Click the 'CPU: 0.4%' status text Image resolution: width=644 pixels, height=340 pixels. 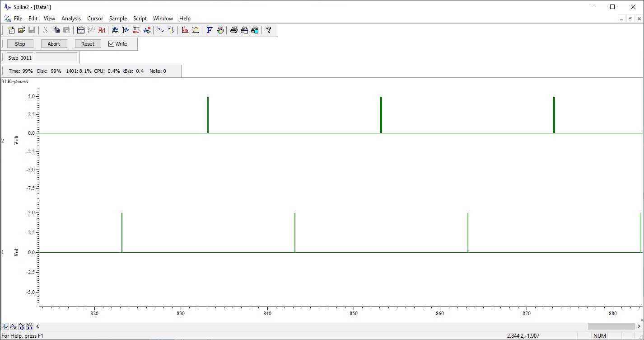(107, 71)
